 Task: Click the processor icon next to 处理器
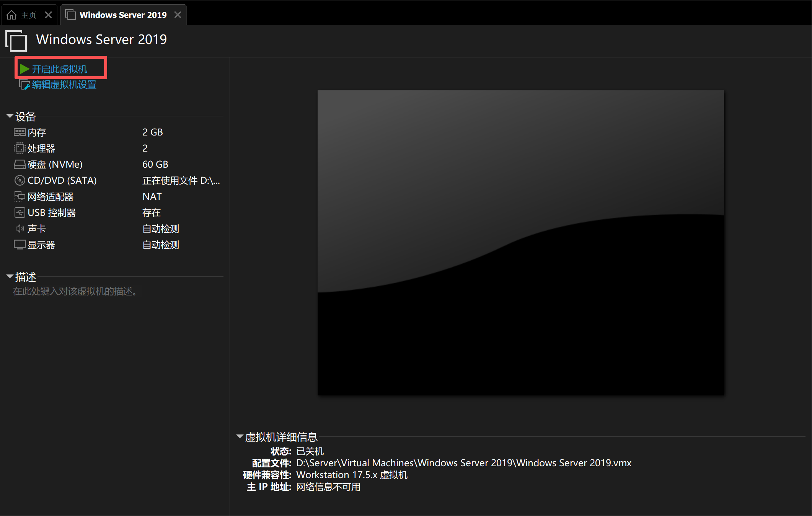pos(20,148)
